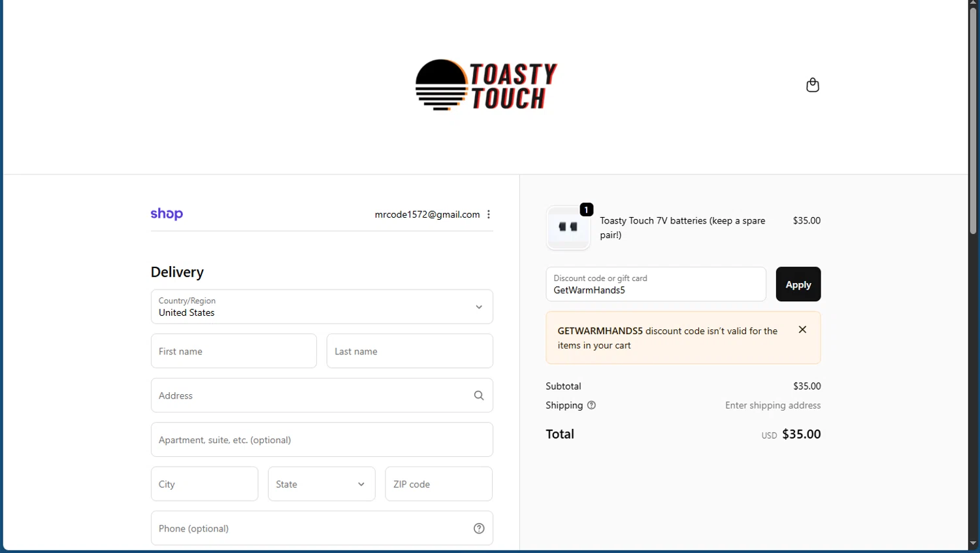Click the ZIP code field
Viewport: 980px width, 553px height.
point(439,484)
